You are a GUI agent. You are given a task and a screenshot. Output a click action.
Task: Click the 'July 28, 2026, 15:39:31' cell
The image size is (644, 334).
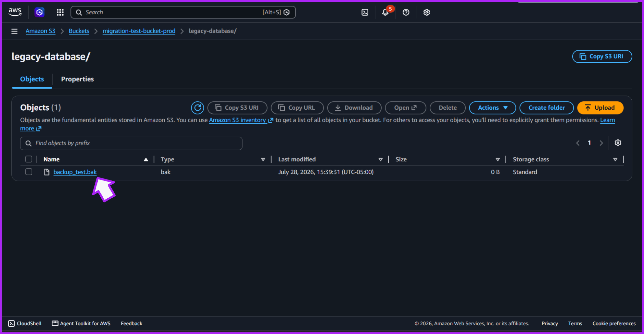coord(326,172)
